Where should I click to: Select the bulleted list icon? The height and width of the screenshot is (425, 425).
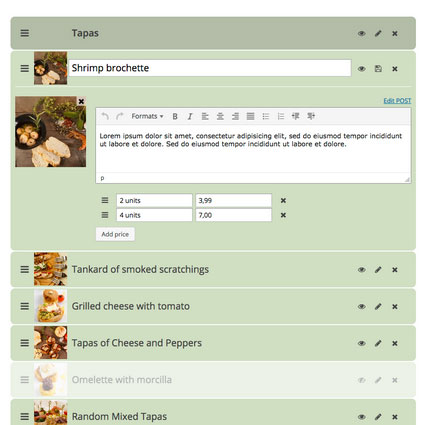[266, 116]
